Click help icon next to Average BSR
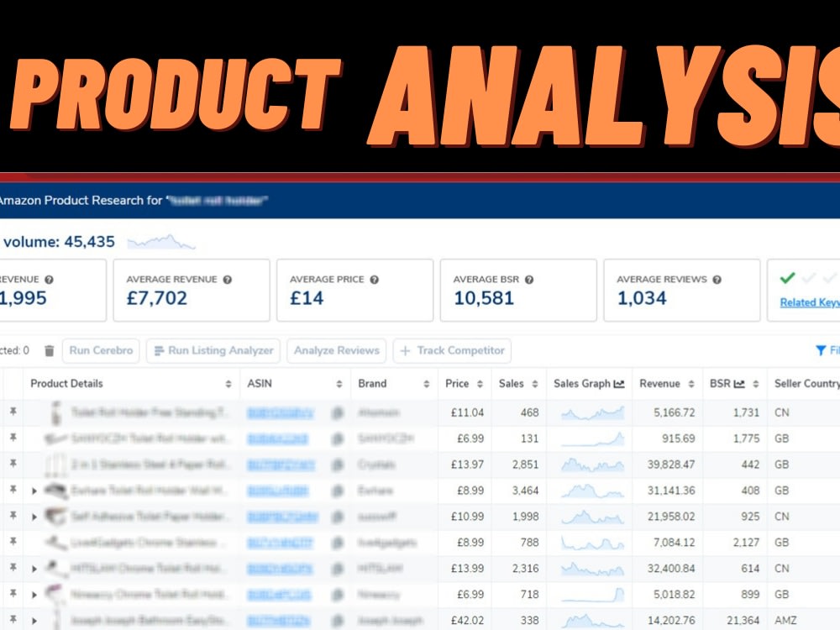This screenshot has height=630, width=840. pyautogui.click(x=528, y=280)
